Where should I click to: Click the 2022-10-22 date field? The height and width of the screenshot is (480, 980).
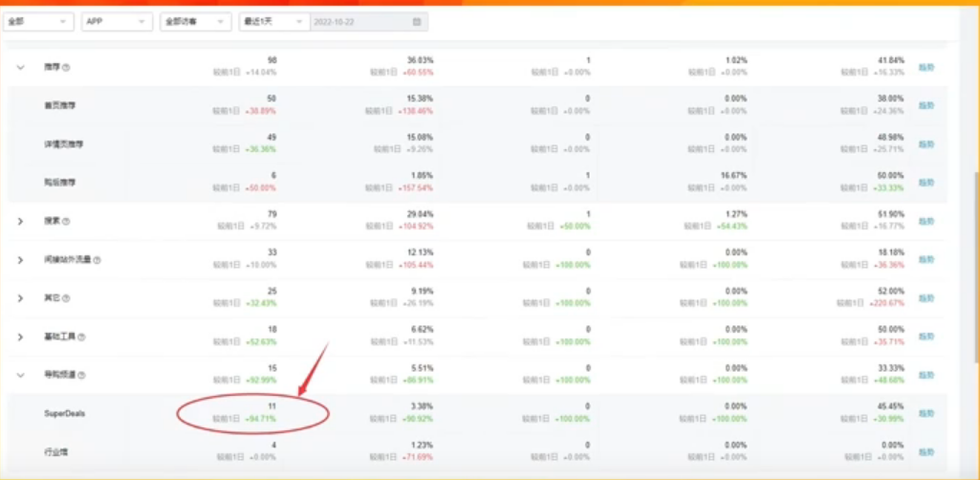pyautogui.click(x=369, y=21)
